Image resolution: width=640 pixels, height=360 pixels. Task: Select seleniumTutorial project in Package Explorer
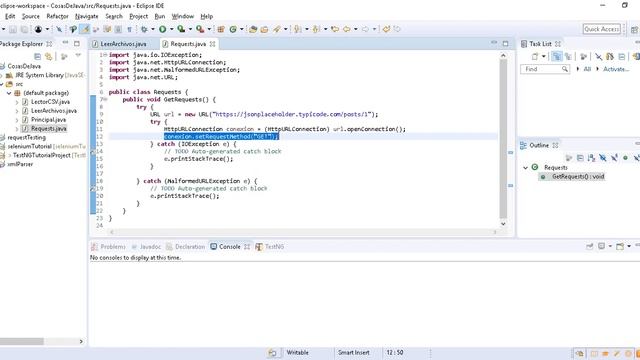point(29,146)
